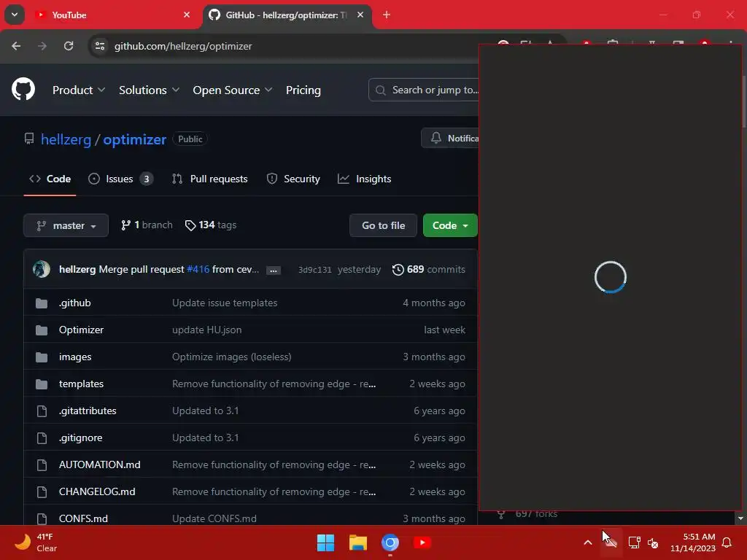Open Windows Start menu
This screenshot has width=747, height=560.
[x=326, y=542]
